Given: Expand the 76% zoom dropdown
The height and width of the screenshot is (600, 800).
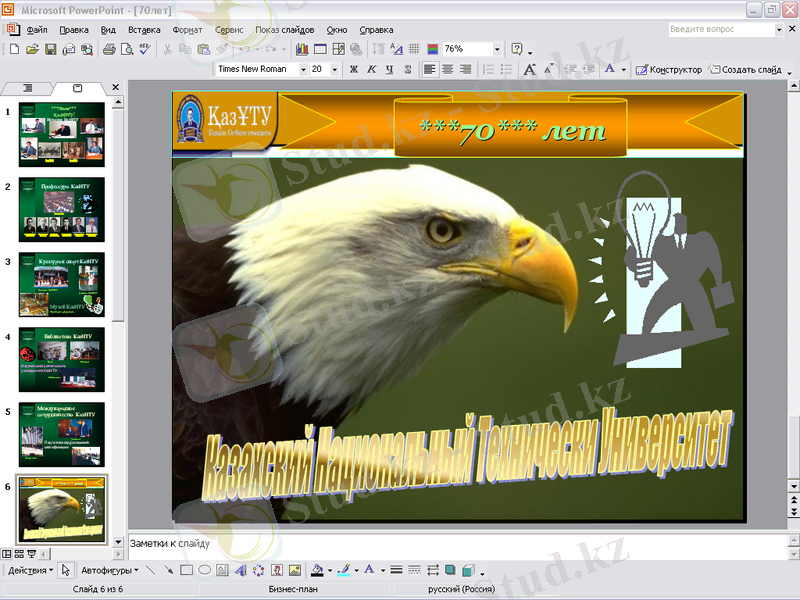Looking at the screenshot, I should point(497,49).
